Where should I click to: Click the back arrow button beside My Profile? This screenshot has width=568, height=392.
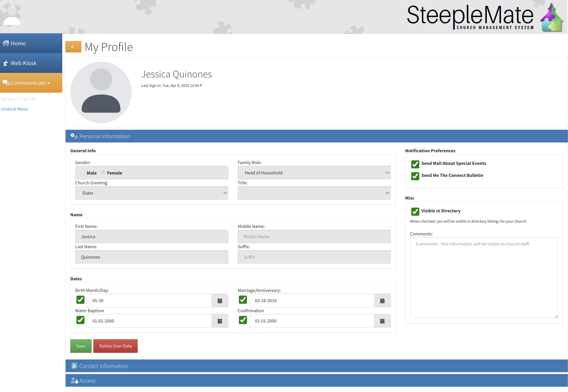tap(73, 47)
